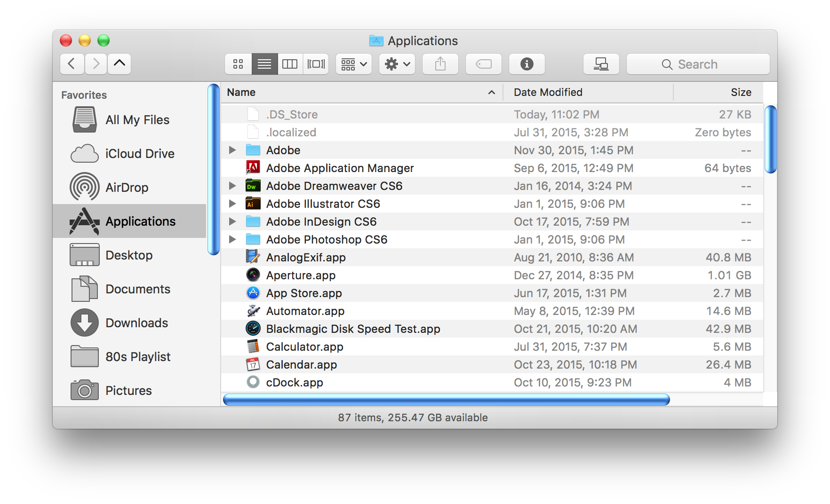Go to the enclosing folder with the up arrow

[x=120, y=64]
